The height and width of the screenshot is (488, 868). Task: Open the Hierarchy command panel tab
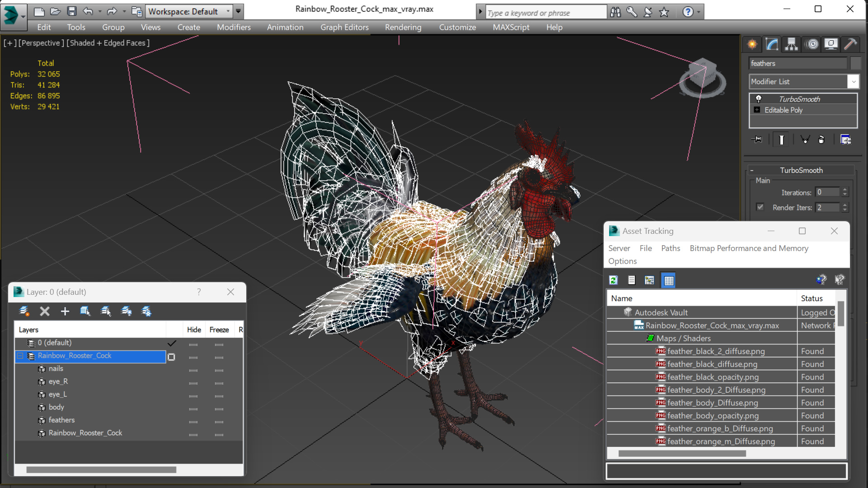tap(791, 44)
